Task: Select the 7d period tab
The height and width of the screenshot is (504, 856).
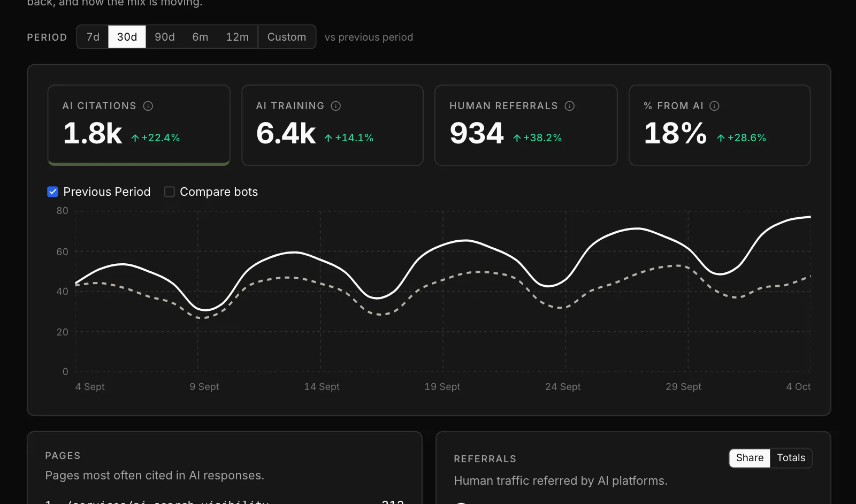Action: tap(93, 37)
